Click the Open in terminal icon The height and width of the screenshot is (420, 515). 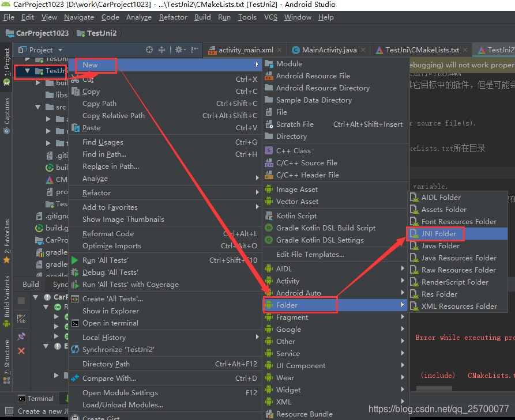click(x=75, y=323)
